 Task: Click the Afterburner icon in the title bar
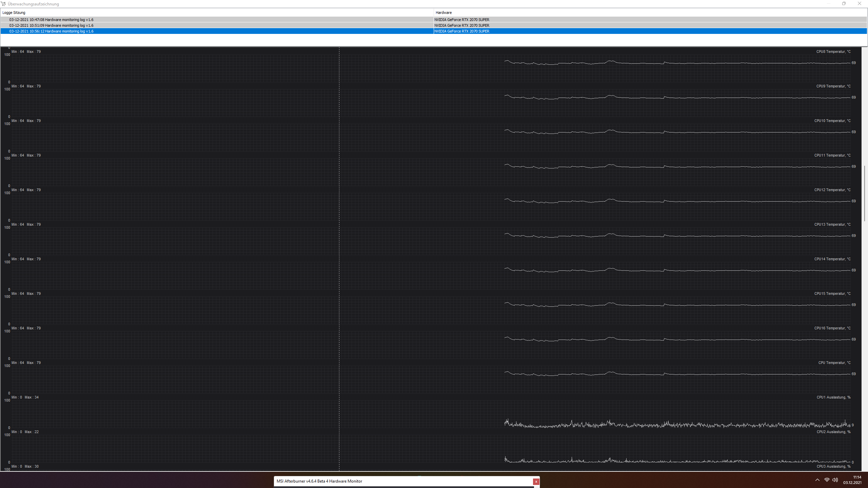(3, 4)
